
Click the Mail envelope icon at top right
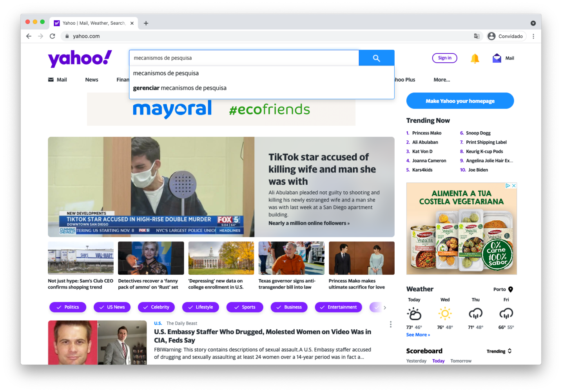click(x=497, y=58)
